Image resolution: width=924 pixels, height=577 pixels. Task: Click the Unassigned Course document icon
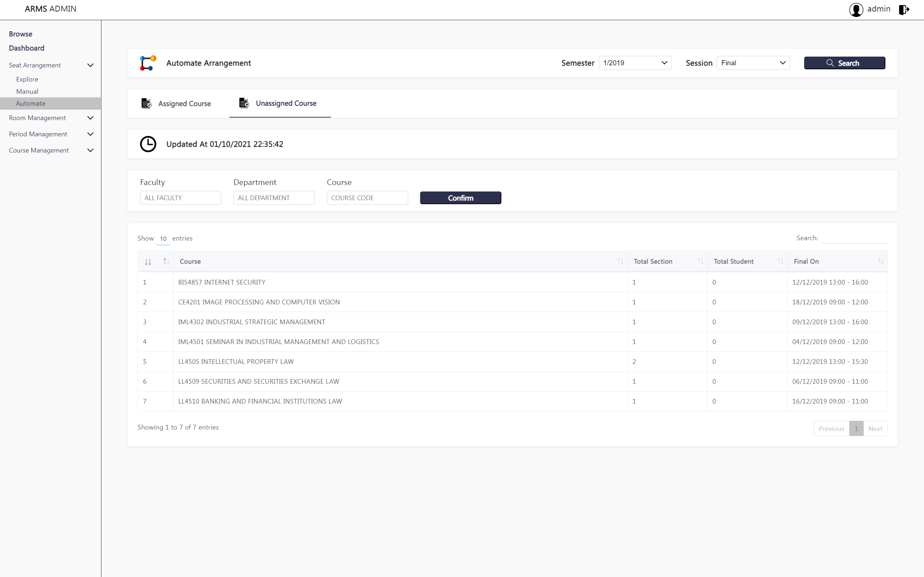(x=244, y=103)
